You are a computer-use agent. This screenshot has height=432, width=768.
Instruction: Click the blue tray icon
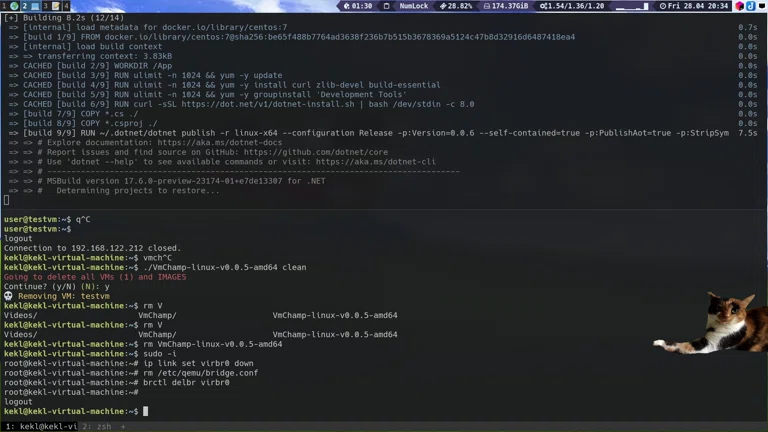pyautogui.click(x=750, y=6)
